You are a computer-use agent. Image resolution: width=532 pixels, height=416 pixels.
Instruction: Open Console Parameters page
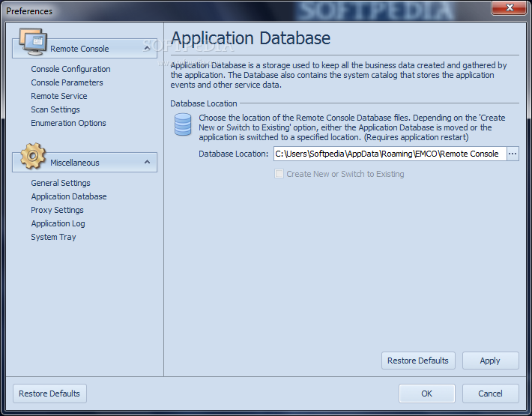pos(67,82)
